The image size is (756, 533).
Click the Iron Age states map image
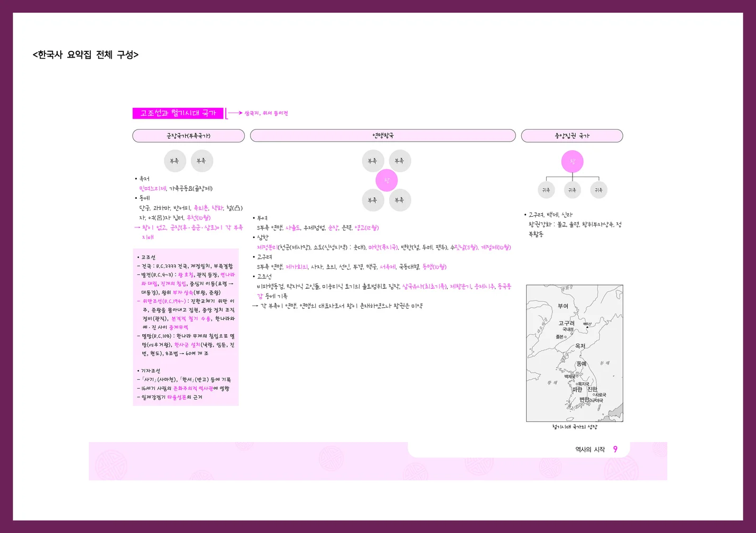pos(575,353)
